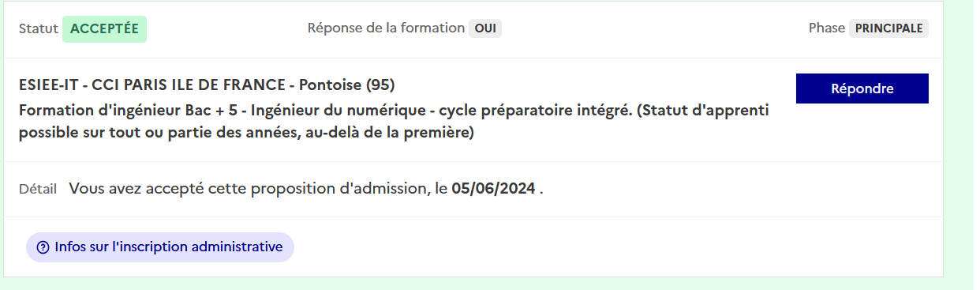
Task: Click the Réponse de la formation label
Action: coord(386,28)
